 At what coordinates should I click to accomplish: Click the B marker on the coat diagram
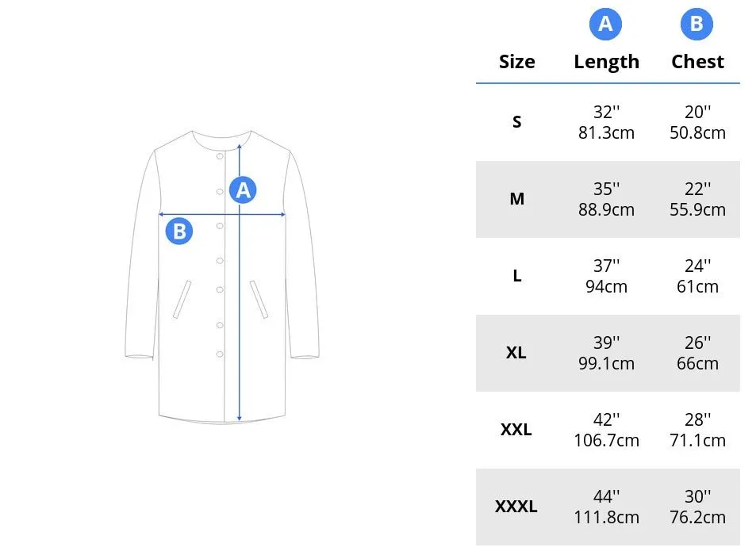tap(178, 231)
